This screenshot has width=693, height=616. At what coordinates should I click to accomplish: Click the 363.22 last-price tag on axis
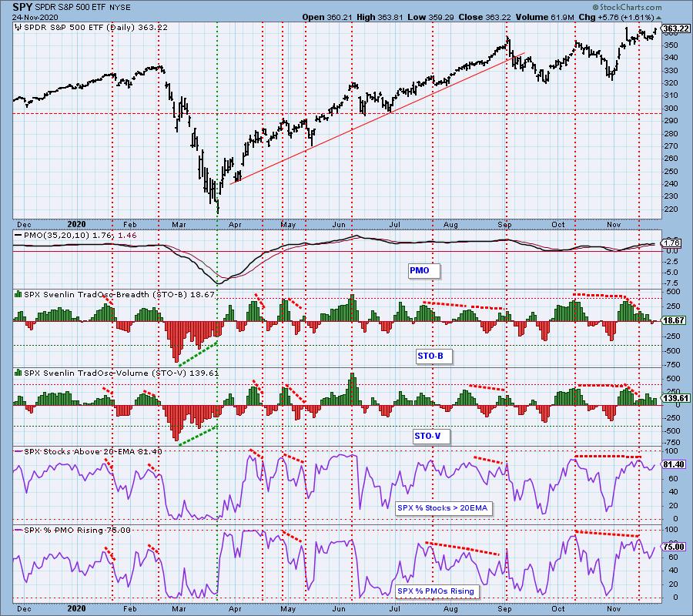pos(676,29)
